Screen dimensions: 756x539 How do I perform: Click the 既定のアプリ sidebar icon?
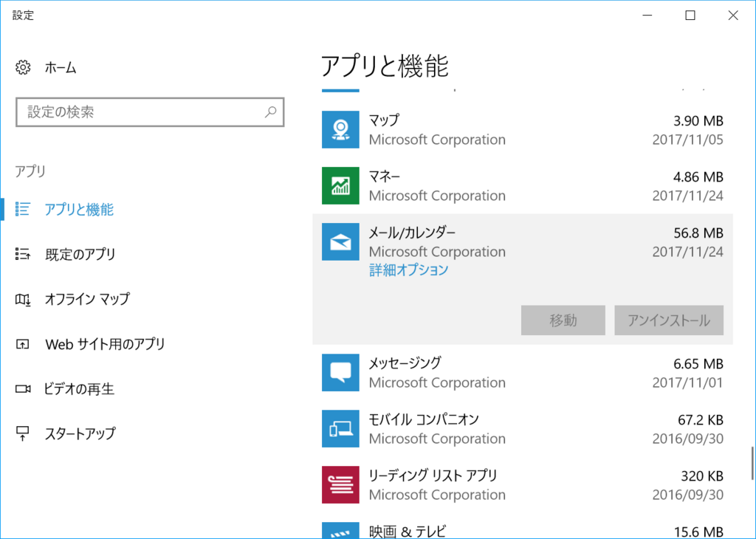23,254
